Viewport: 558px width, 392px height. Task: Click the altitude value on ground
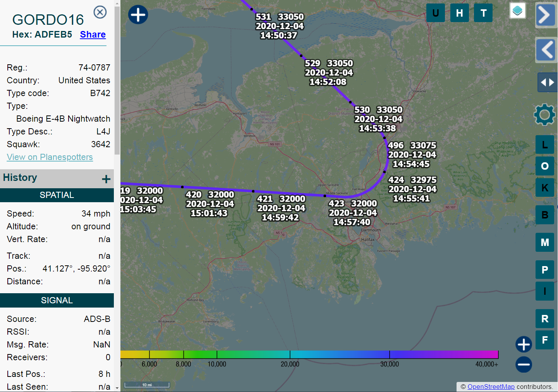[x=91, y=226]
